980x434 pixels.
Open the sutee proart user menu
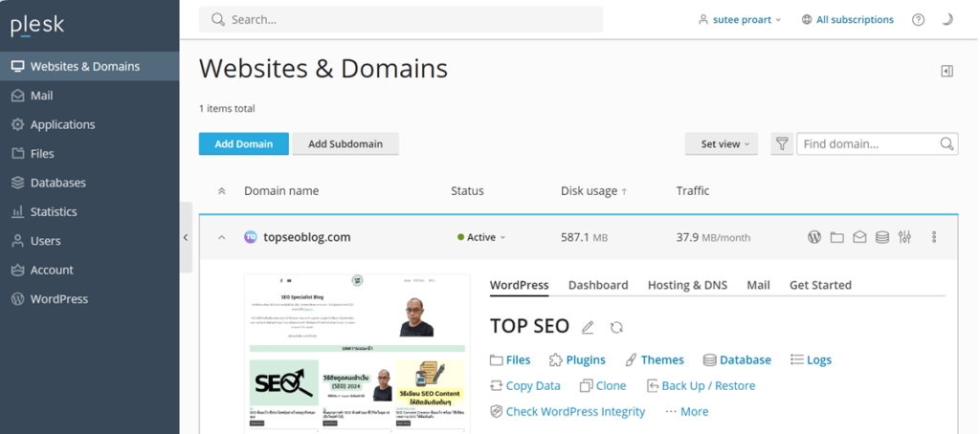coord(740,20)
